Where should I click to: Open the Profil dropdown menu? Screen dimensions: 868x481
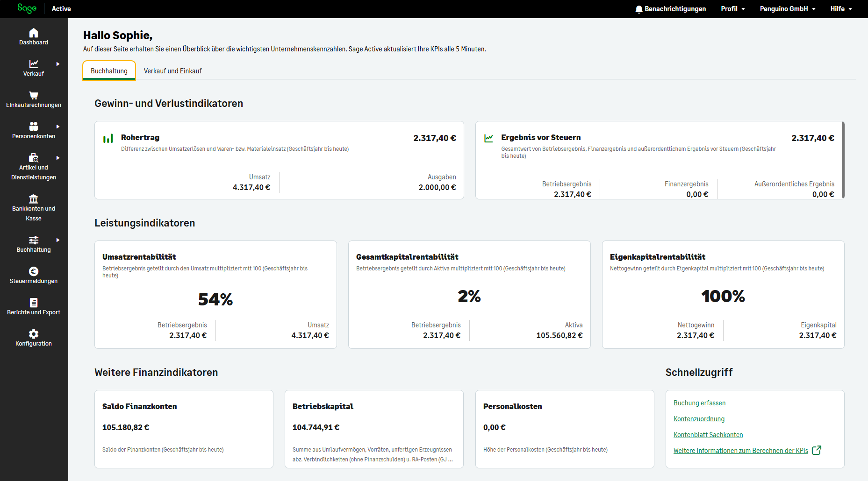[x=732, y=9]
